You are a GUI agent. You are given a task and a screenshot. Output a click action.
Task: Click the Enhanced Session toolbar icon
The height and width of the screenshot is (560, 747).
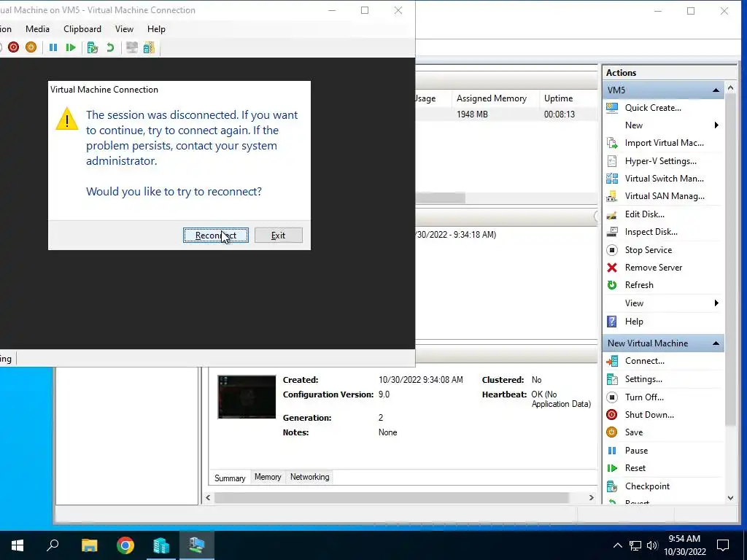tap(132, 47)
